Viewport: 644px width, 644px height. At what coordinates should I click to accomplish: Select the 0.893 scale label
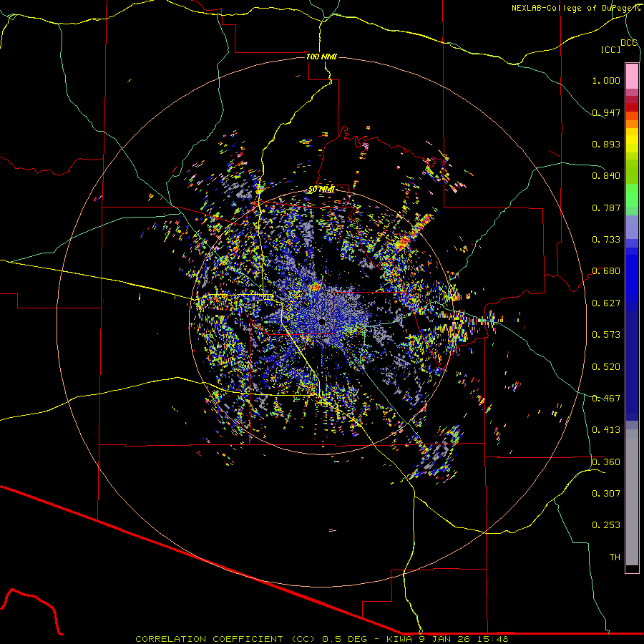(x=606, y=144)
